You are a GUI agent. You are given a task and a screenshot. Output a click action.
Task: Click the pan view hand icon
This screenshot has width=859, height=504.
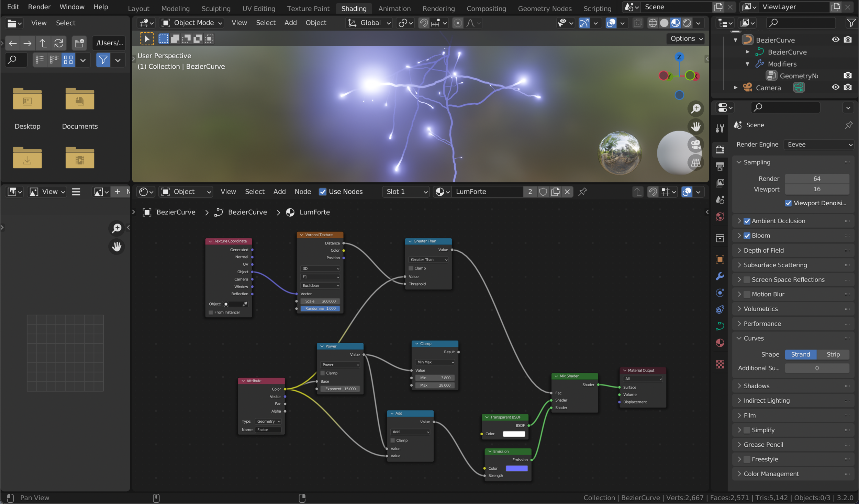click(696, 127)
